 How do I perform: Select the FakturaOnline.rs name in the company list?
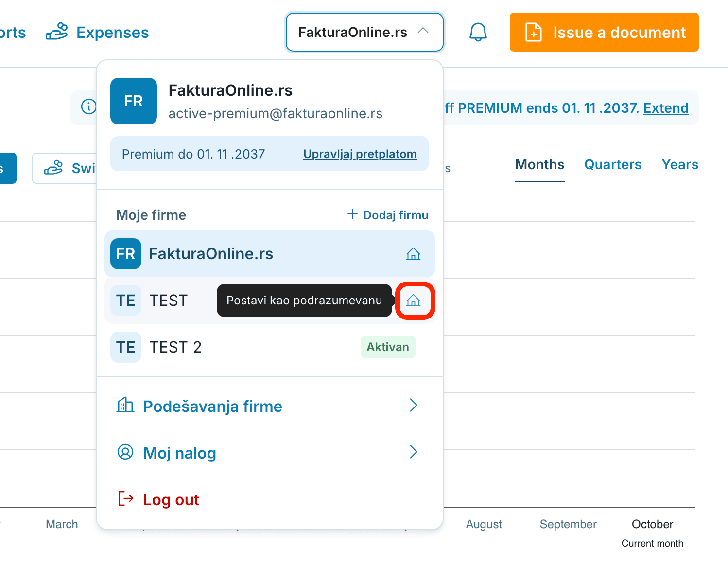(211, 254)
